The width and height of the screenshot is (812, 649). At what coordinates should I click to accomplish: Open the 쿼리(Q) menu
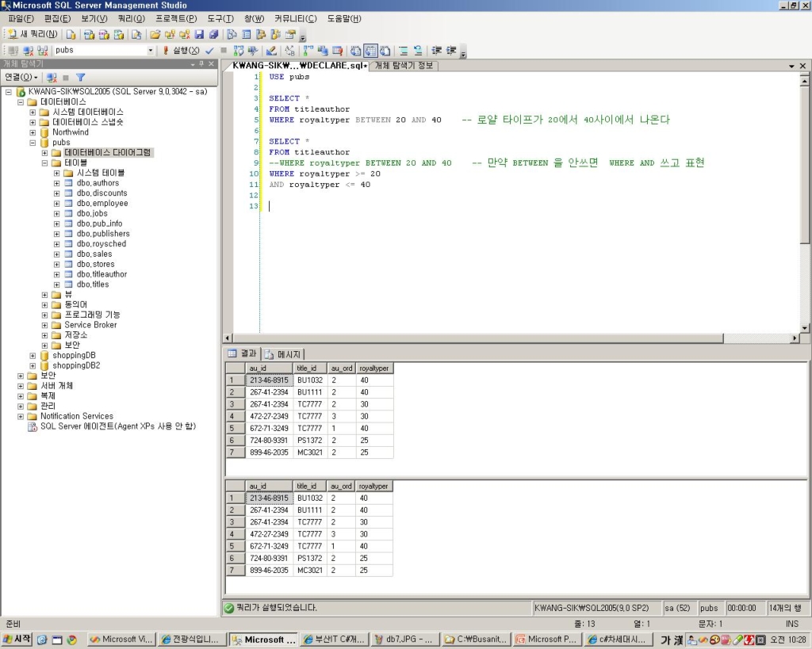[132, 19]
